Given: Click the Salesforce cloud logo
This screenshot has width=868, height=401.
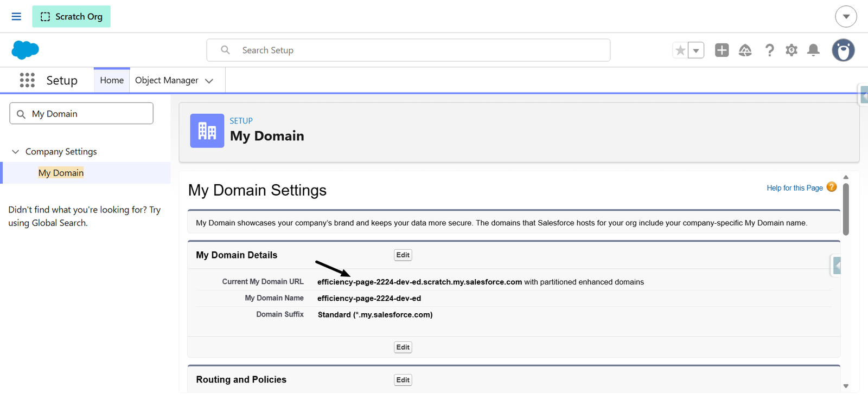Looking at the screenshot, I should tap(25, 50).
